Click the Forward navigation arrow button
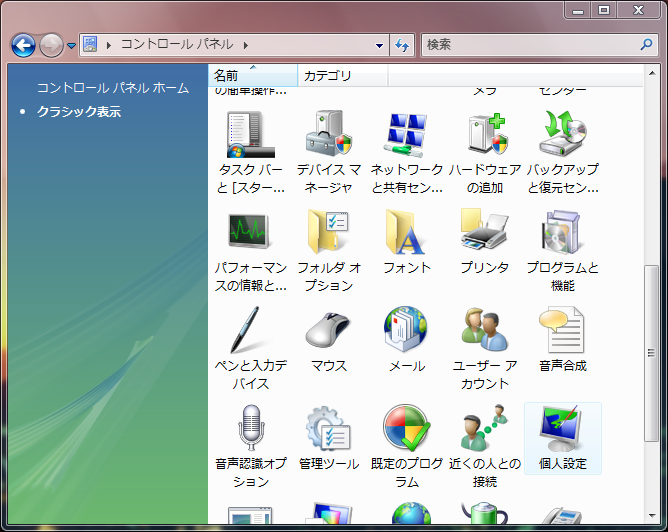 [x=52, y=45]
